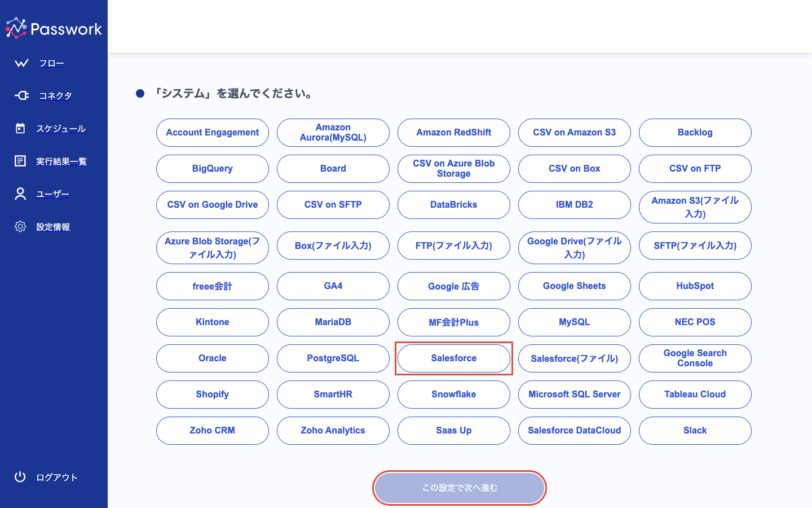Viewport: 812px width, 508px height.
Task: Pick Azure Blob Storage(ファイル入力)
Action: click(x=213, y=248)
